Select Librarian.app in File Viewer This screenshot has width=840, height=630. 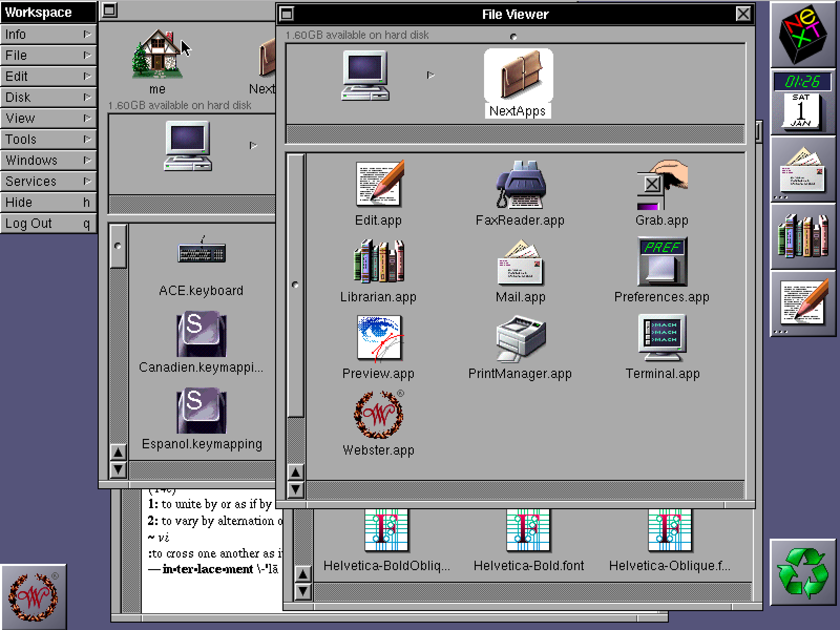379,261
